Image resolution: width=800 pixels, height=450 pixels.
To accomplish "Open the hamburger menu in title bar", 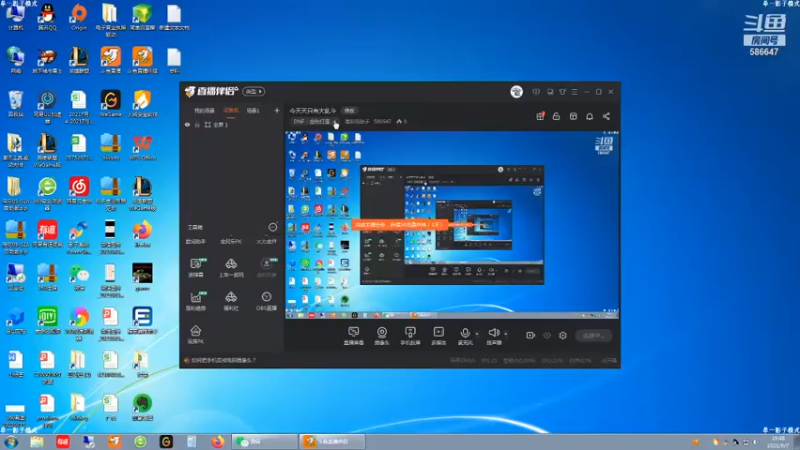I will tap(574, 92).
